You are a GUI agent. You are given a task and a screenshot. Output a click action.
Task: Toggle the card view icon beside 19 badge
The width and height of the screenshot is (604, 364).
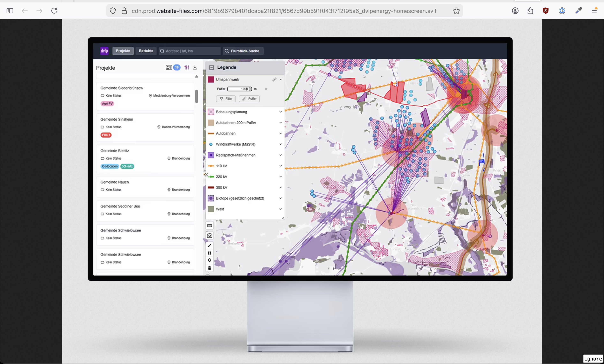tap(169, 67)
